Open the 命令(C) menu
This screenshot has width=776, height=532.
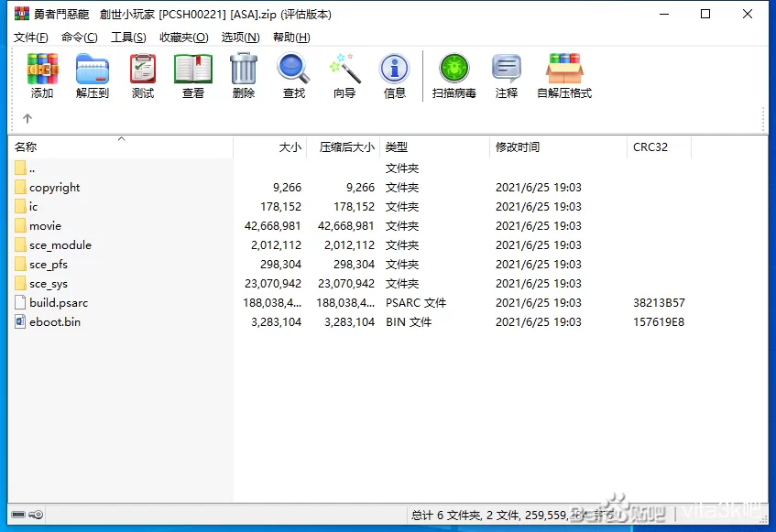tap(79, 37)
